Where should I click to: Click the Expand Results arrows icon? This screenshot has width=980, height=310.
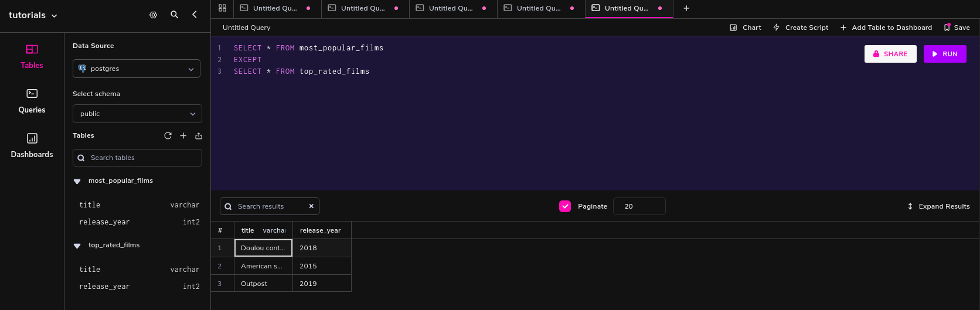tap(910, 206)
